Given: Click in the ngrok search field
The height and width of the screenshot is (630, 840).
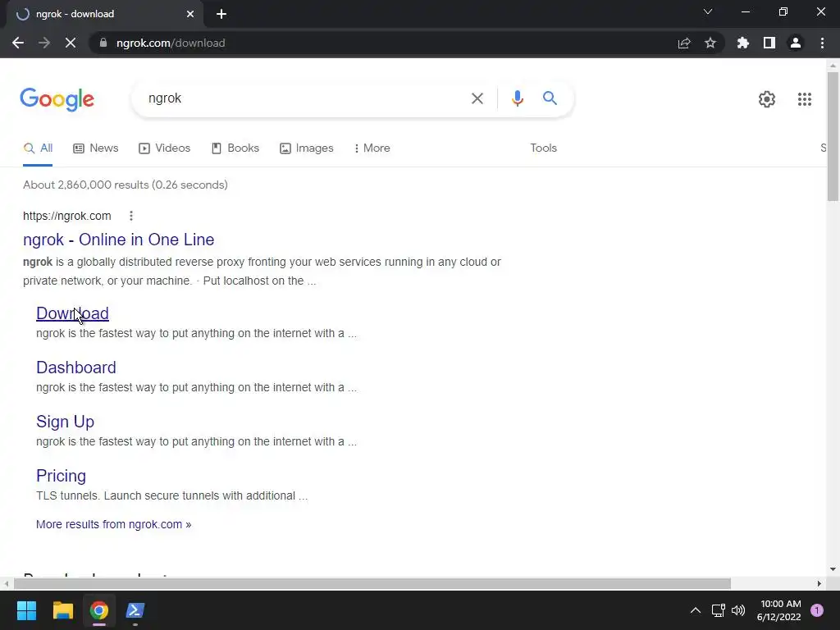Looking at the screenshot, I should [305, 98].
